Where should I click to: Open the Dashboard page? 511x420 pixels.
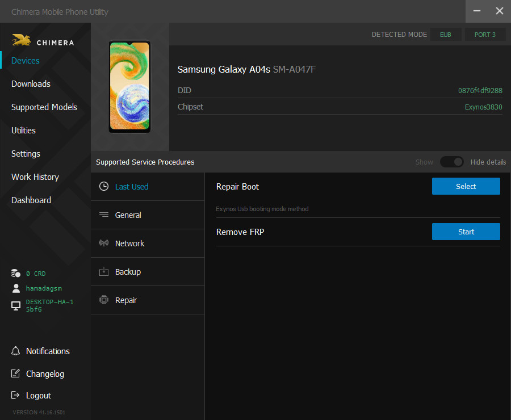click(x=31, y=200)
